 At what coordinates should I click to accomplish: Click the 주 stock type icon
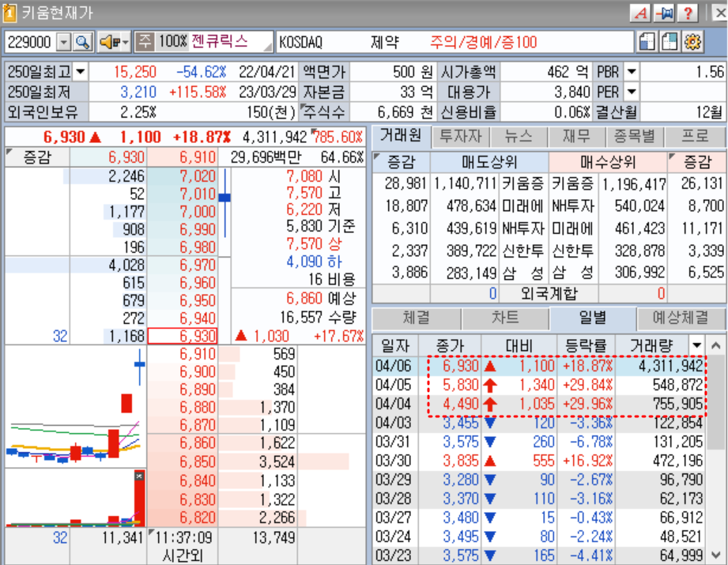[x=145, y=42]
